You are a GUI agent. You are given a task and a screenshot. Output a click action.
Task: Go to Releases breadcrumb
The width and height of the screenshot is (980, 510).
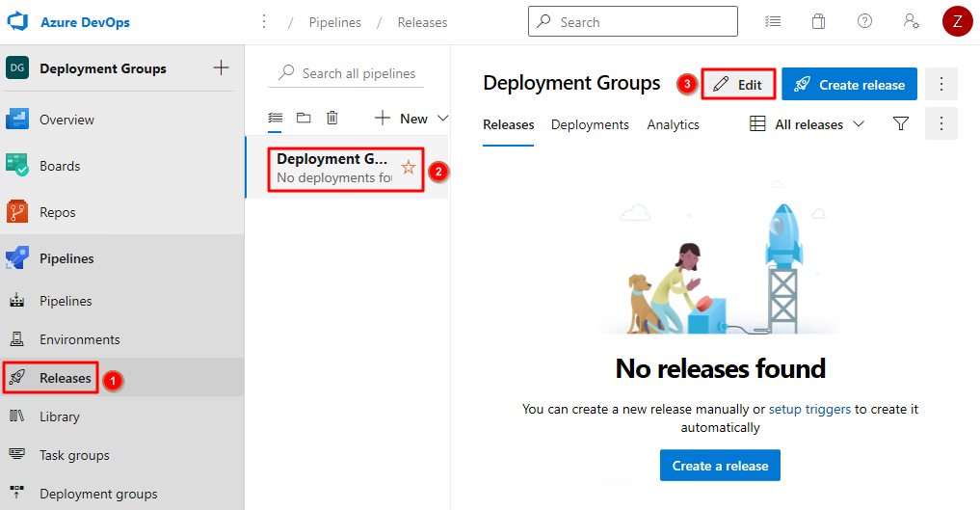tap(422, 22)
